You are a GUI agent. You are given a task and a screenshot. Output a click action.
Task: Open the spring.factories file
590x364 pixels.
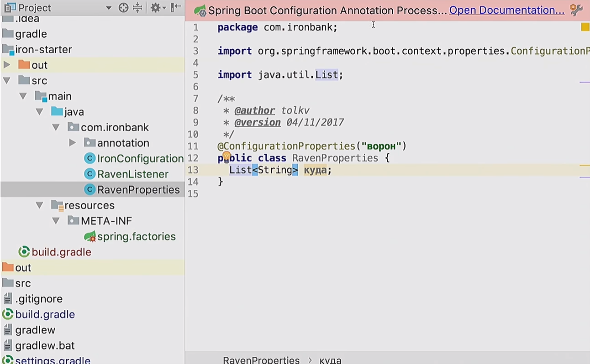pos(137,237)
